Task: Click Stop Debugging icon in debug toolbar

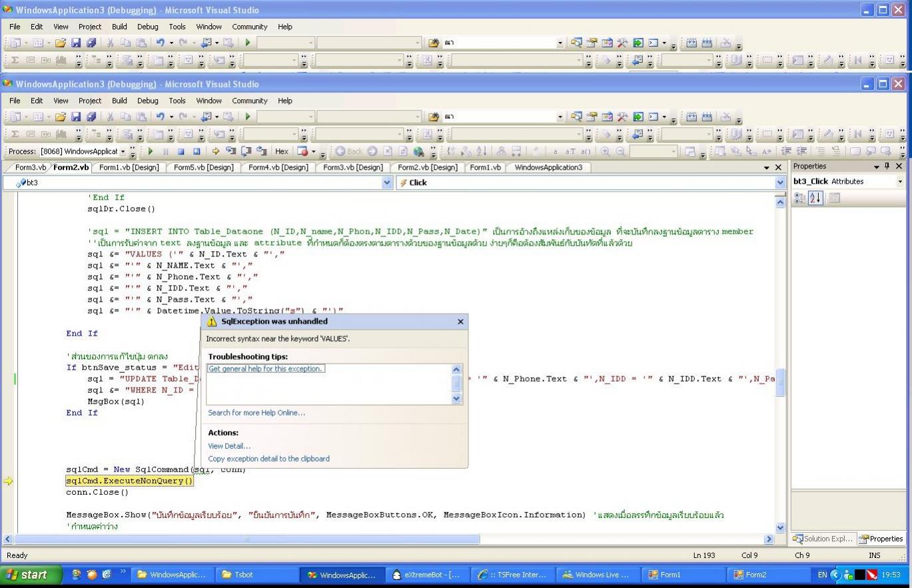Action: tap(181, 151)
